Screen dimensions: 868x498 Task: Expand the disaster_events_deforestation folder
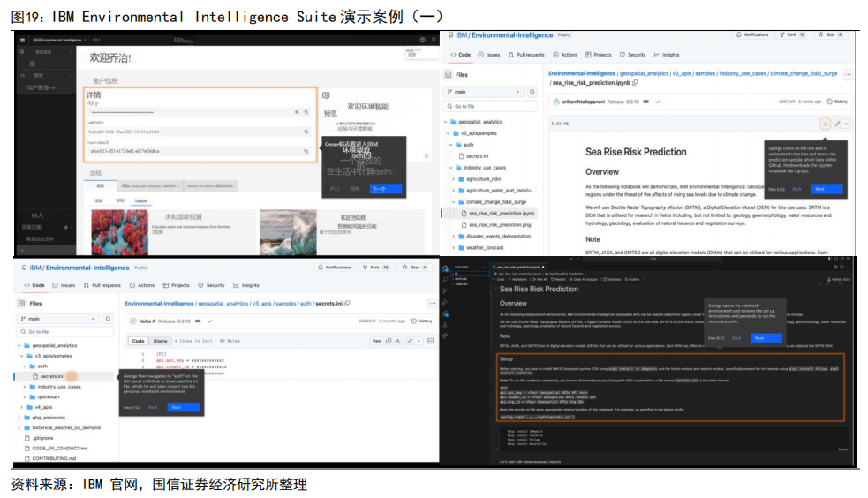tap(454, 237)
